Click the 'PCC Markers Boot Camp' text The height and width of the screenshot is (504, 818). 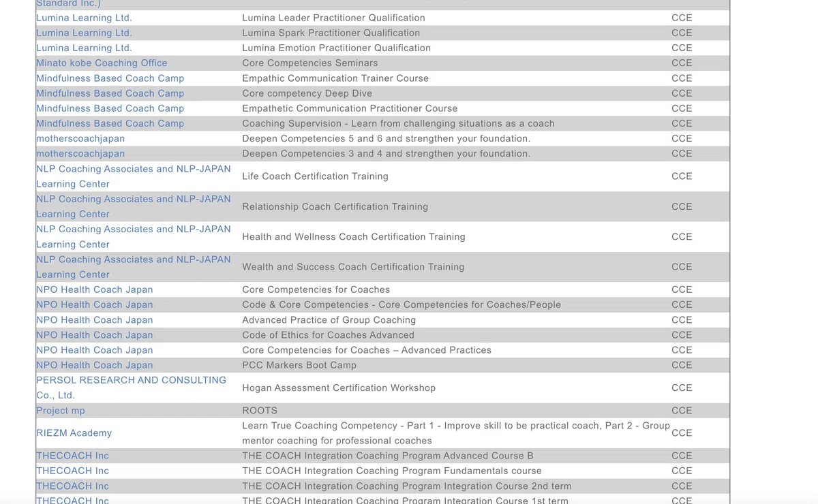tap(299, 365)
